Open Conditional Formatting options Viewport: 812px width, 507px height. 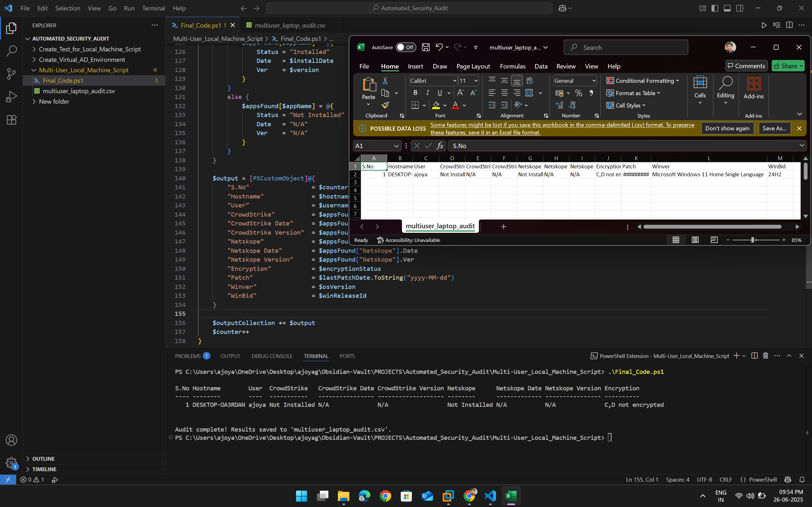643,81
